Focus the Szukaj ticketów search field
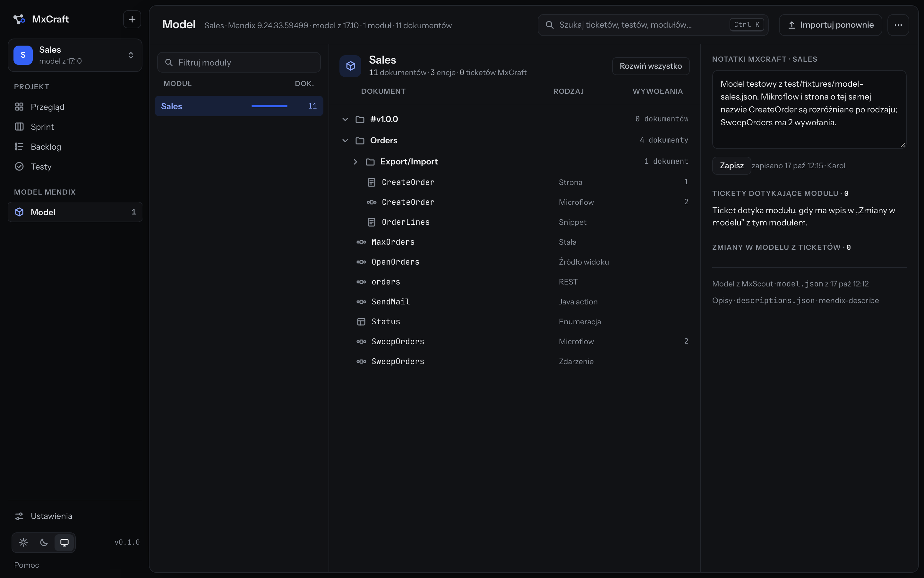Image resolution: width=924 pixels, height=578 pixels. point(653,25)
